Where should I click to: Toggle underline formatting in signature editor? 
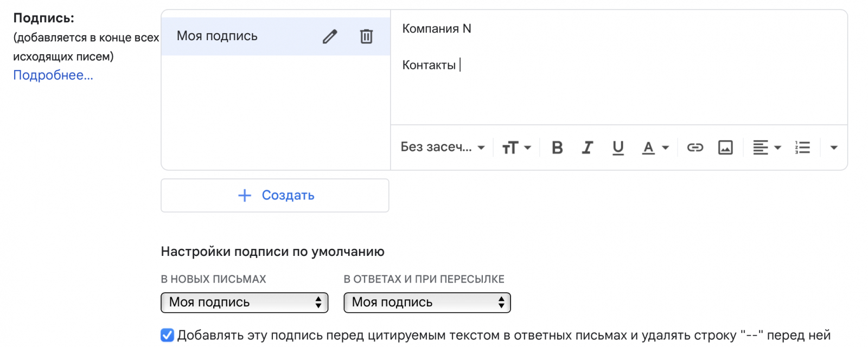[x=617, y=147]
